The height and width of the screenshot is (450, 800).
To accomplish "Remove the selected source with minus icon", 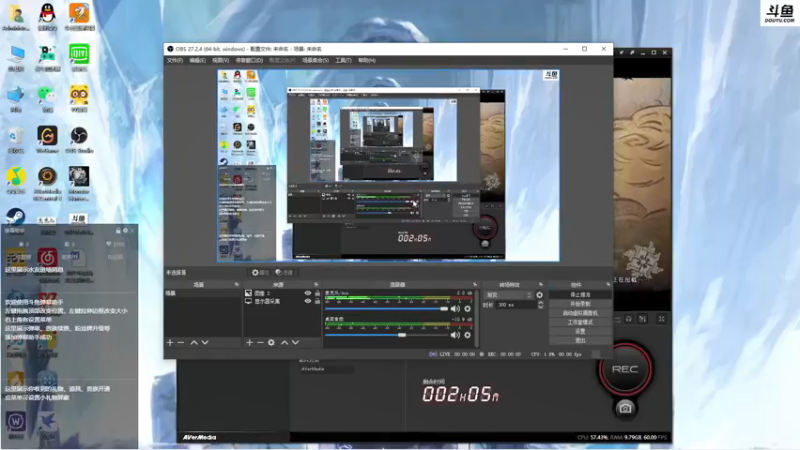I will [260, 342].
